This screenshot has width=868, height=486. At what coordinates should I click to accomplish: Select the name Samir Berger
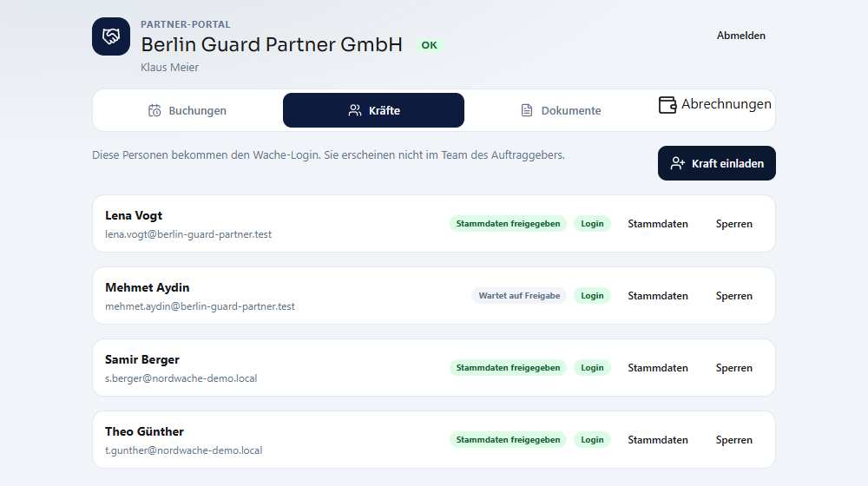[142, 360]
